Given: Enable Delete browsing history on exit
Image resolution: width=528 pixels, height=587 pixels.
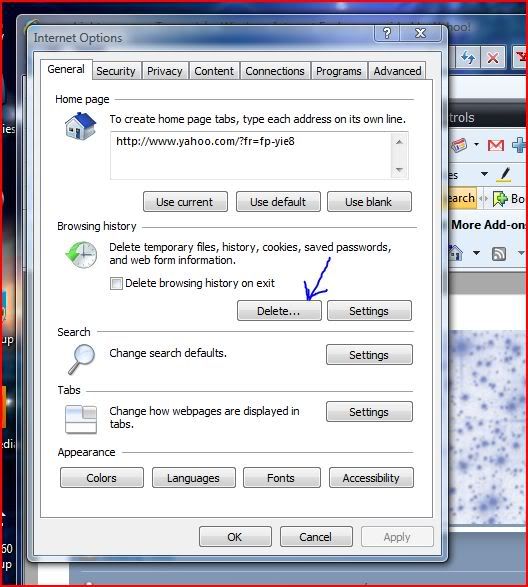Looking at the screenshot, I should click(x=116, y=283).
